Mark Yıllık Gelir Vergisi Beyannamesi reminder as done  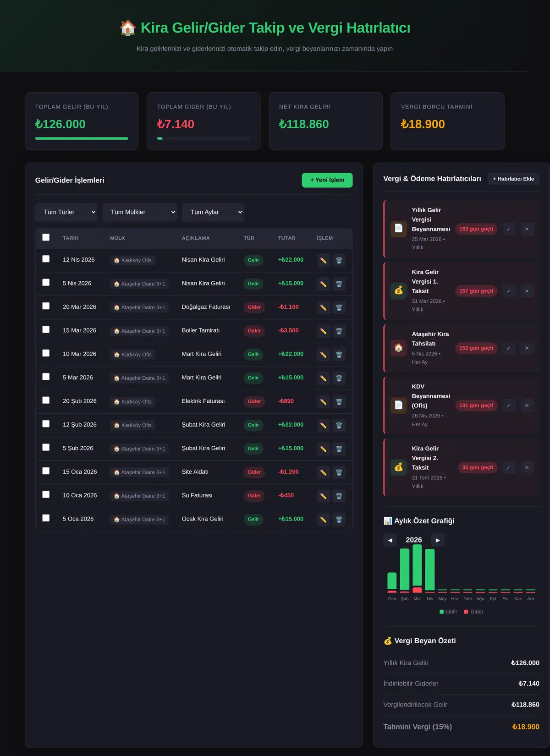click(x=509, y=229)
